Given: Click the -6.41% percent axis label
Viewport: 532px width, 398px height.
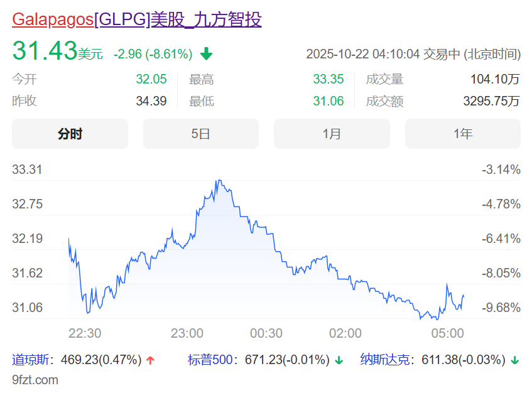Looking at the screenshot, I should click(501, 239).
